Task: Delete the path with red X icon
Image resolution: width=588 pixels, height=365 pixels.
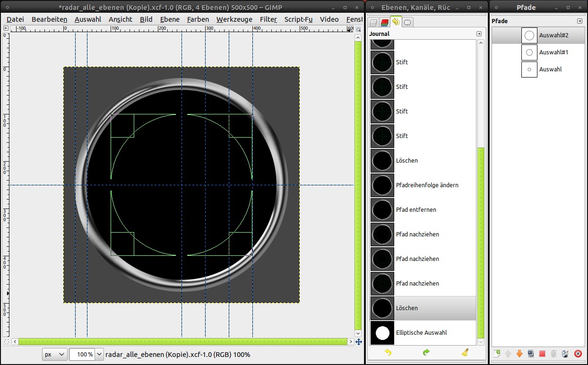Action: [578, 354]
